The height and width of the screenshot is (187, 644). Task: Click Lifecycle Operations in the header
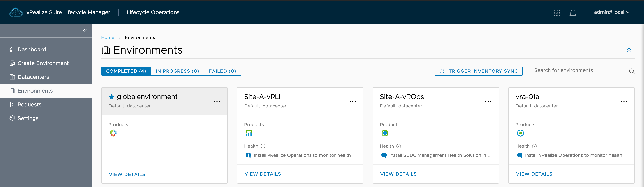[x=153, y=12]
